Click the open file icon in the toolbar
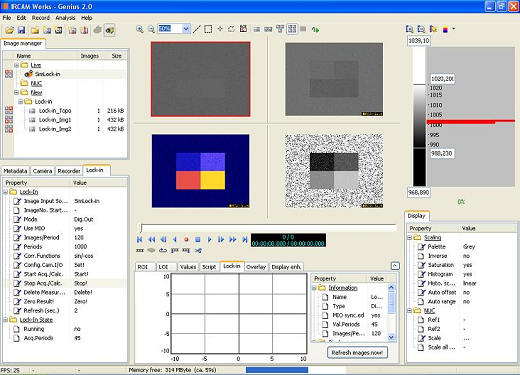 (x=9, y=30)
